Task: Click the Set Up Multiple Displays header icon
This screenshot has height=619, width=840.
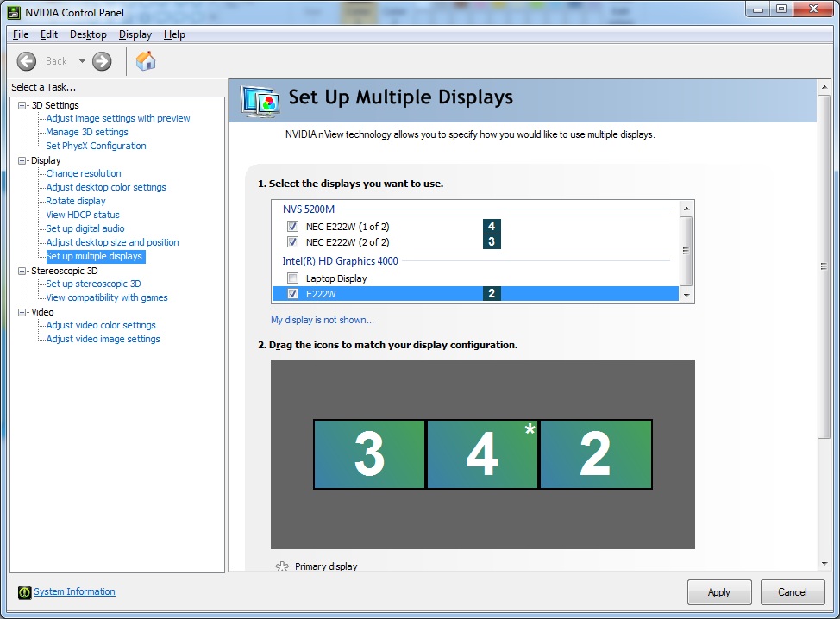Action: [260, 101]
